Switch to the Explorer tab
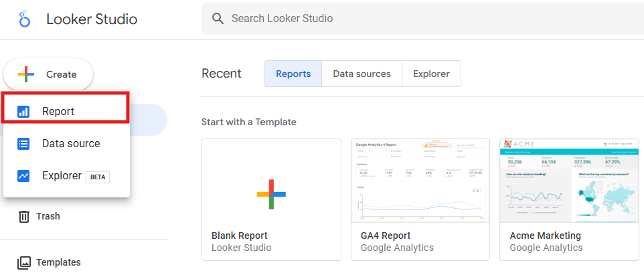The width and height of the screenshot is (644, 279). click(431, 74)
